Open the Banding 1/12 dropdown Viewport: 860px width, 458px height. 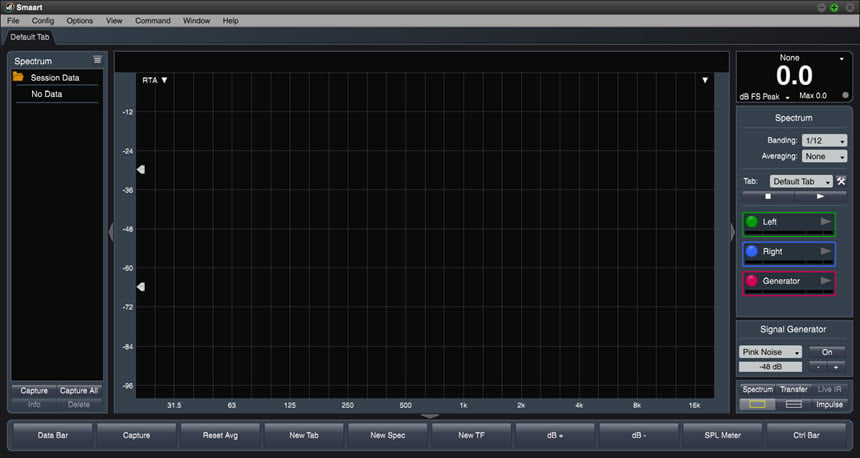pyautogui.click(x=824, y=140)
